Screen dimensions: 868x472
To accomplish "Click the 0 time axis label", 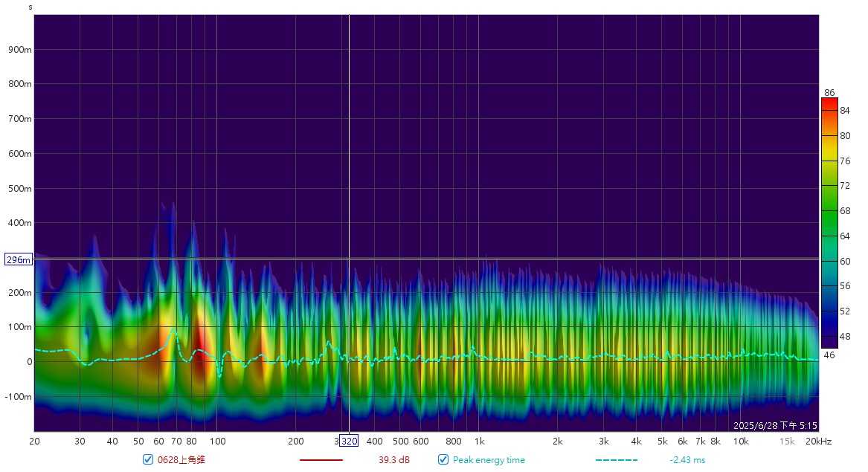I will pyautogui.click(x=29, y=362).
